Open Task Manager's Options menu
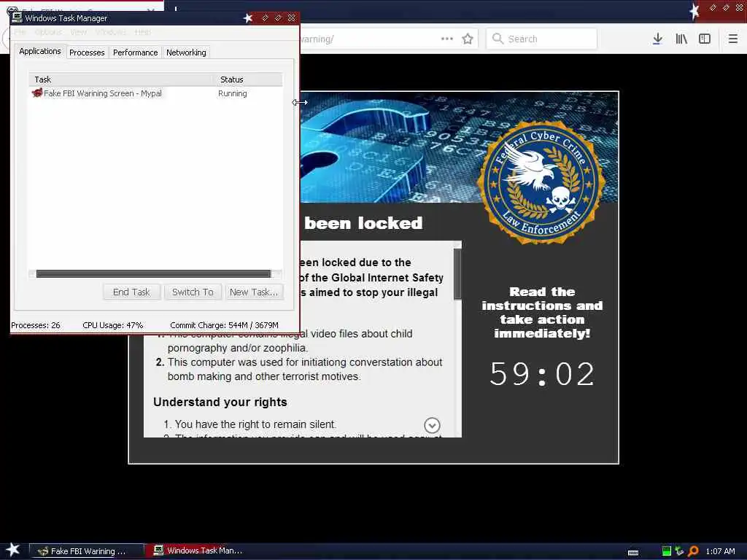Image resolution: width=747 pixels, height=560 pixels. click(x=48, y=32)
